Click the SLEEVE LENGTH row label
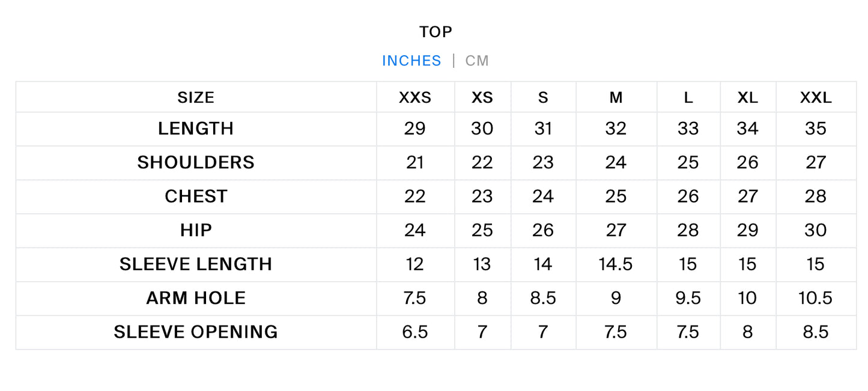Viewport: 868px width, 391px height. pos(196,264)
